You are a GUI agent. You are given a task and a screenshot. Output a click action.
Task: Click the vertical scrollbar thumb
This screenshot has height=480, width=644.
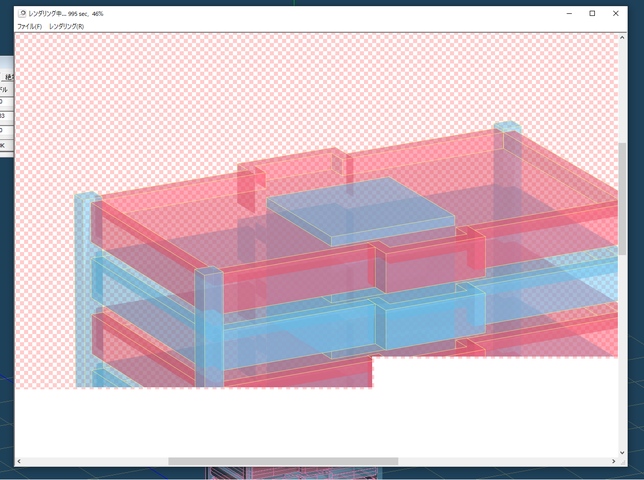622,198
